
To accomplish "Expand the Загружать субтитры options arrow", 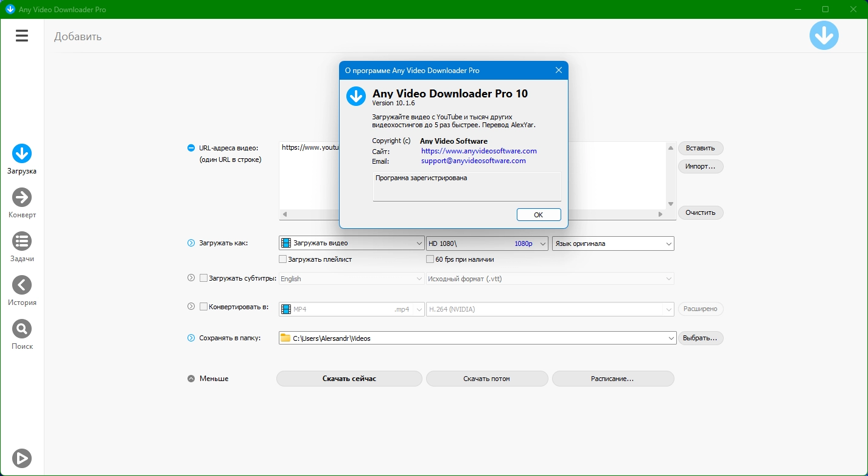I will 191,278.
